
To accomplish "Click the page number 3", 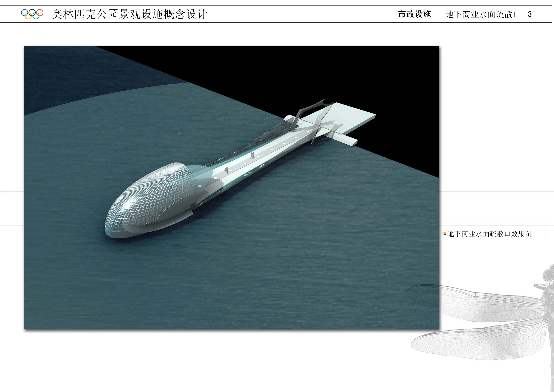I will pos(530,14).
